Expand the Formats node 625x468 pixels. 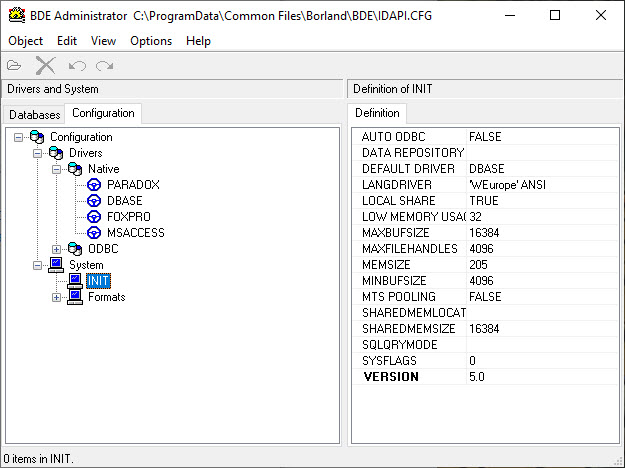[57, 297]
